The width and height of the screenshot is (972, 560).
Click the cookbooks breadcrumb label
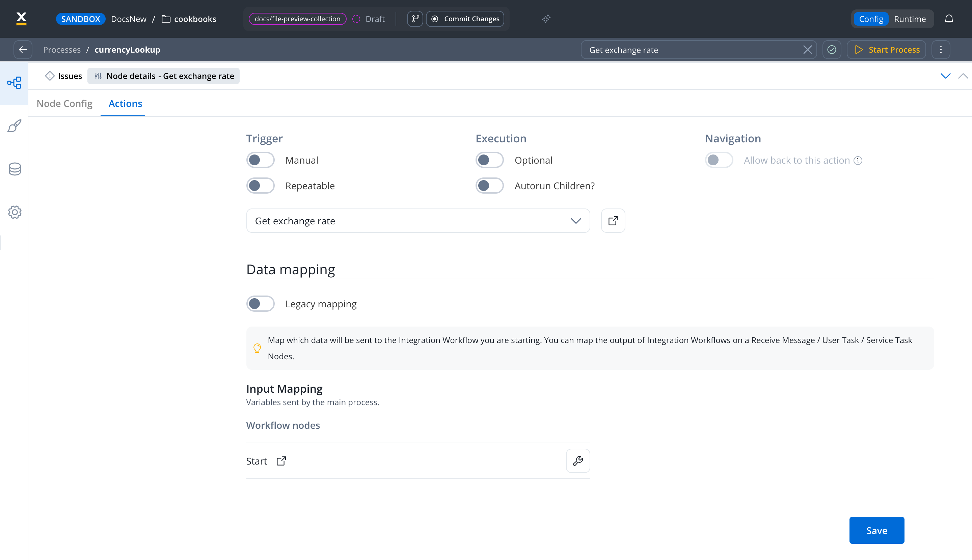coord(195,19)
